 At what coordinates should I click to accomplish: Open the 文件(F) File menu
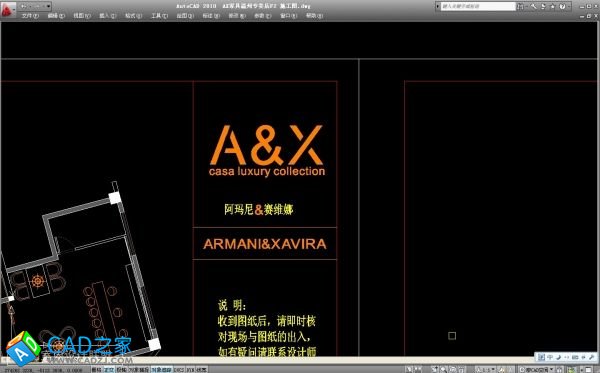pos(30,16)
